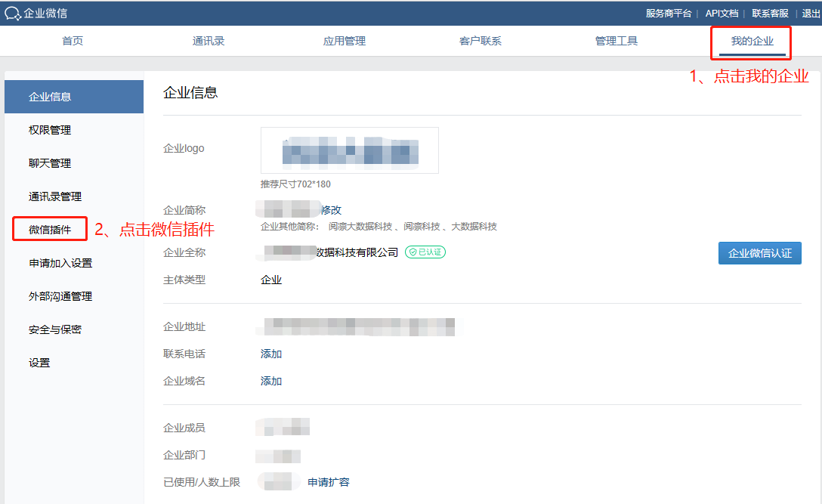The image size is (822, 504).
Task: Click the 企业微信认证 button
Action: pos(759,253)
